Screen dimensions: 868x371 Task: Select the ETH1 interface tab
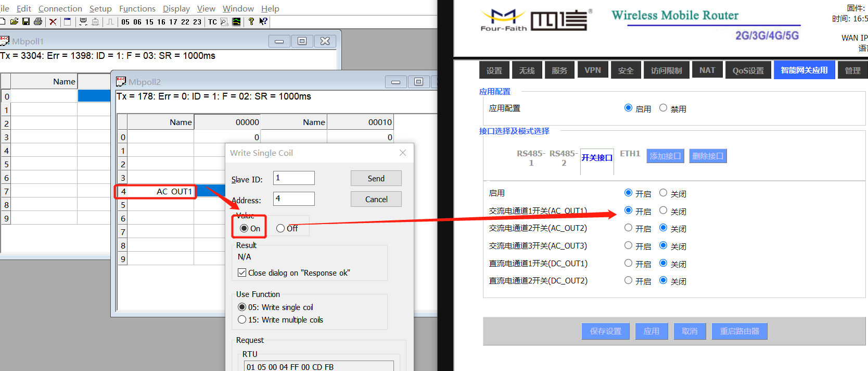pos(630,154)
